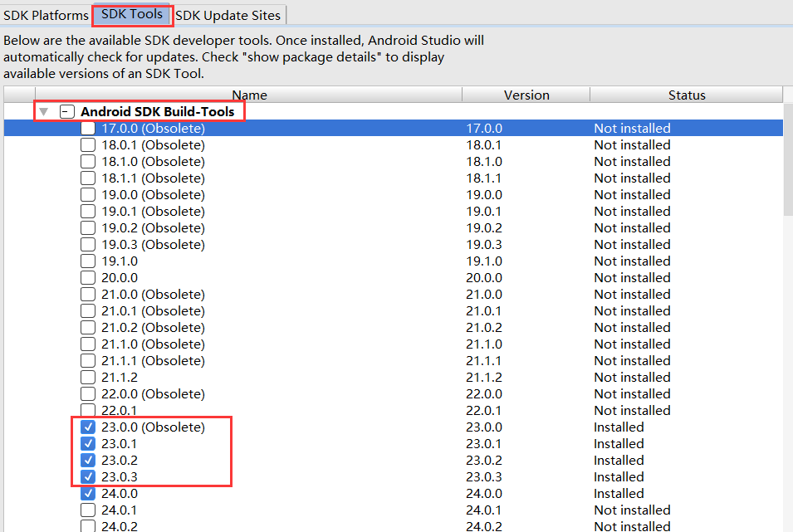Screen dimensions: 793x532
Task: Check the 17.0.0 (Obsolete) checkbox
Action: pyautogui.click(x=88, y=128)
